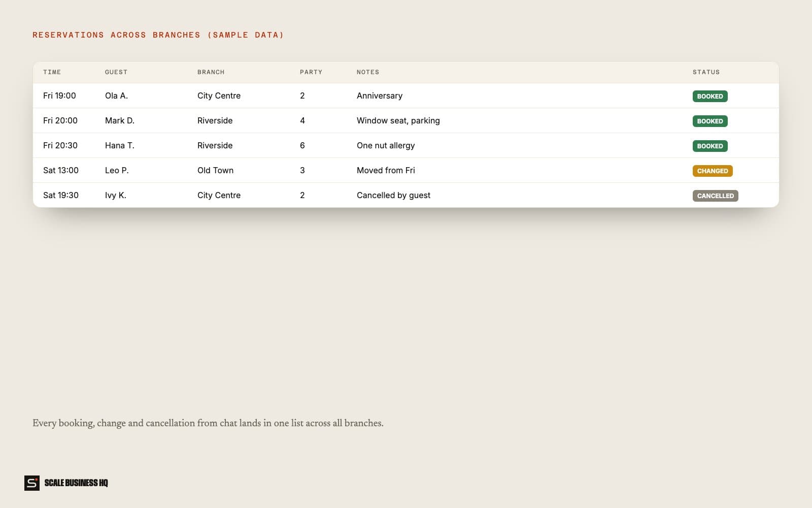Select the "Reservations Across Branches (Sample Data)" heading
Screen dimensions: 812x508
158,35
